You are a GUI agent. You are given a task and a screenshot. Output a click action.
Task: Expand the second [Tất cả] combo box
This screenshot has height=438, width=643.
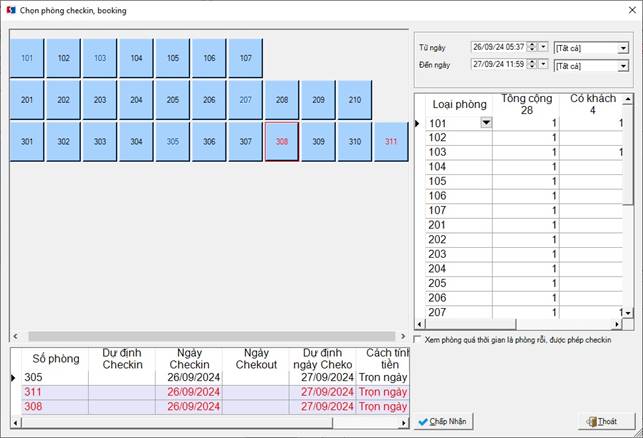tap(622, 66)
